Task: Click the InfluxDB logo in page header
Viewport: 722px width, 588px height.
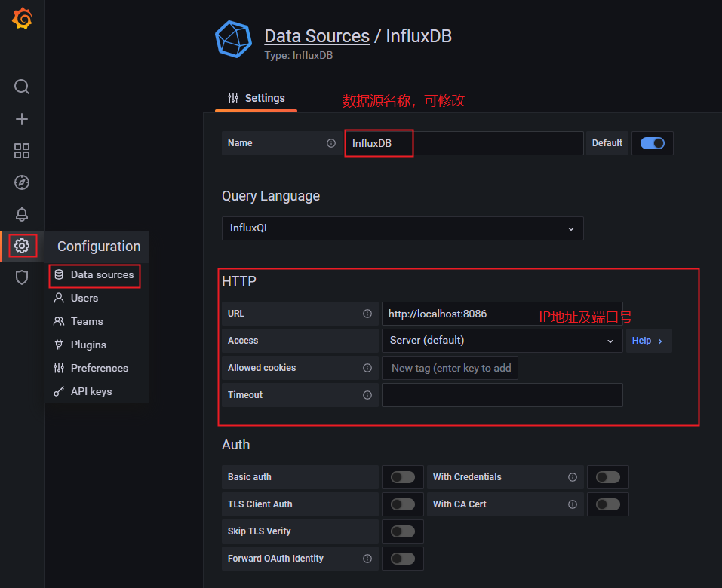Action: 233,39
